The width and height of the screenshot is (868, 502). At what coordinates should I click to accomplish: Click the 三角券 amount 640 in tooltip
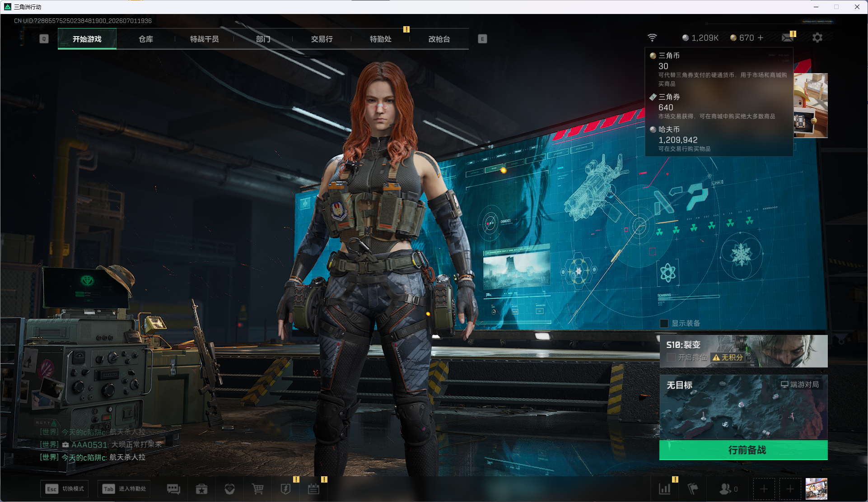666,107
